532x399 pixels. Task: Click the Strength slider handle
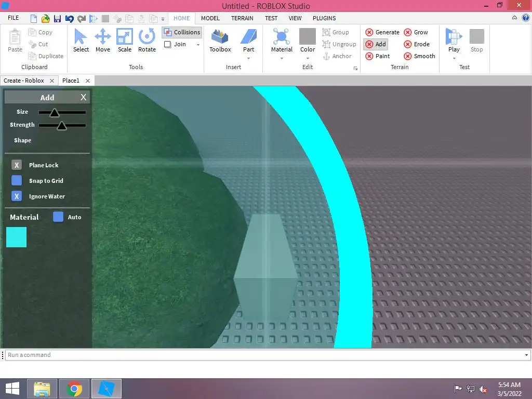(x=62, y=126)
